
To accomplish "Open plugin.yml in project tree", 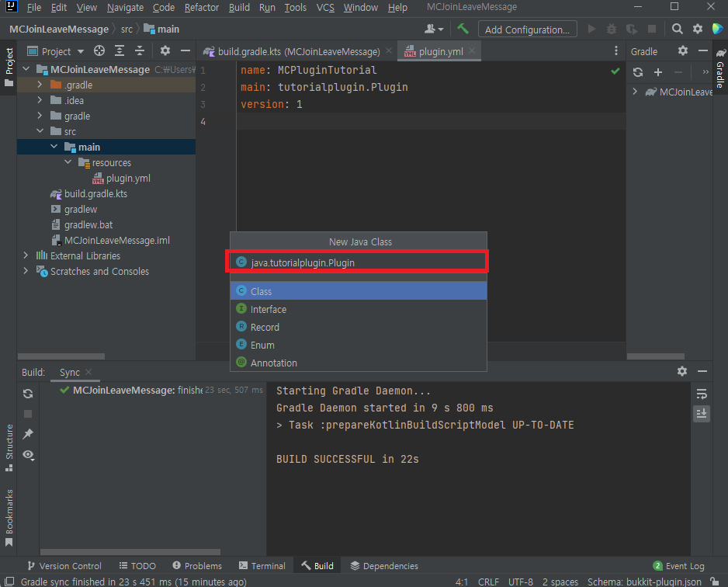I will (x=121, y=179).
